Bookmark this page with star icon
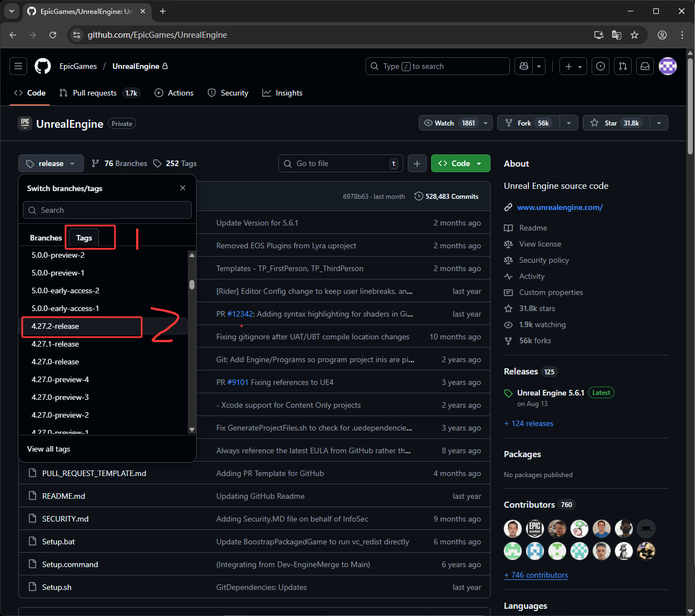This screenshot has height=616, width=695. coord(634,34)
